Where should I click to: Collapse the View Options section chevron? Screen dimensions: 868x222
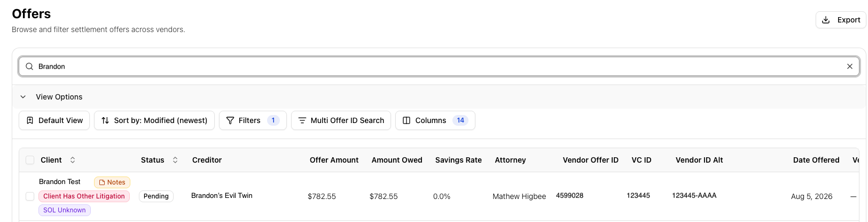pyautogui.click(x=23, y=97)
